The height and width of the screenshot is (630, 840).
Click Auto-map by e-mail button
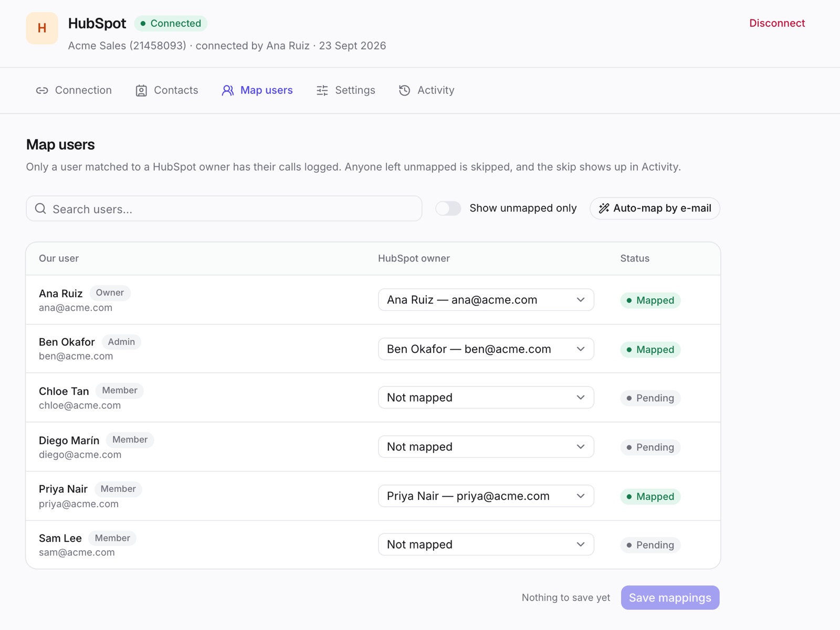pyautogui.click(x=655, y=208)
